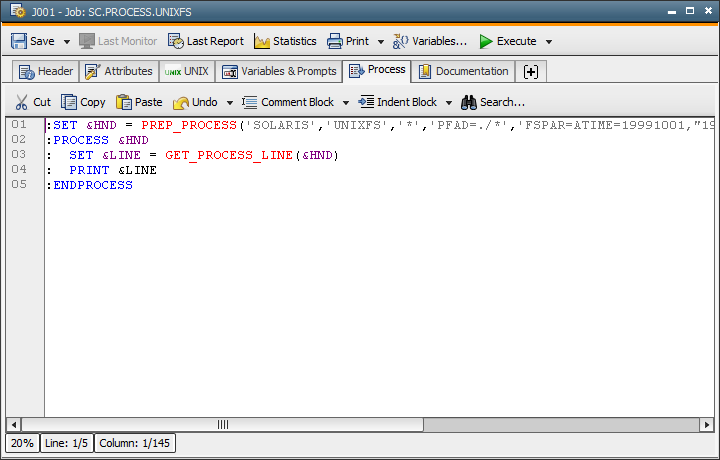Expand the Undo dropdown arrow
Viewport: 720px width, 460px height.
coord(229,103)
